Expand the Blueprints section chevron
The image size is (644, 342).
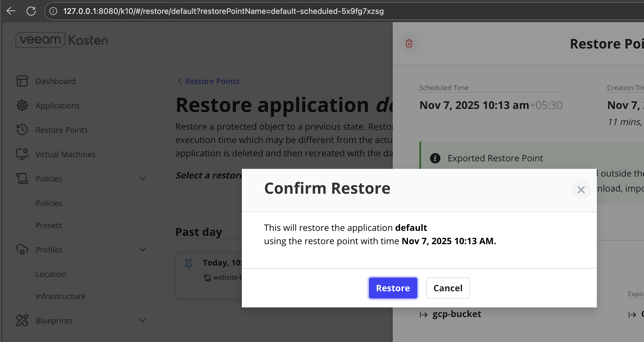click(143, 320)
